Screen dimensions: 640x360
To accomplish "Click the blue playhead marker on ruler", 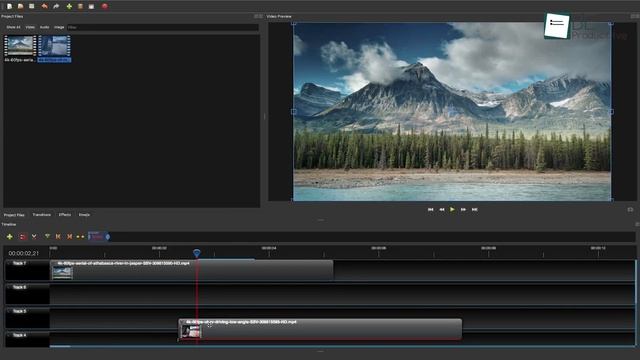I will 197,253.
